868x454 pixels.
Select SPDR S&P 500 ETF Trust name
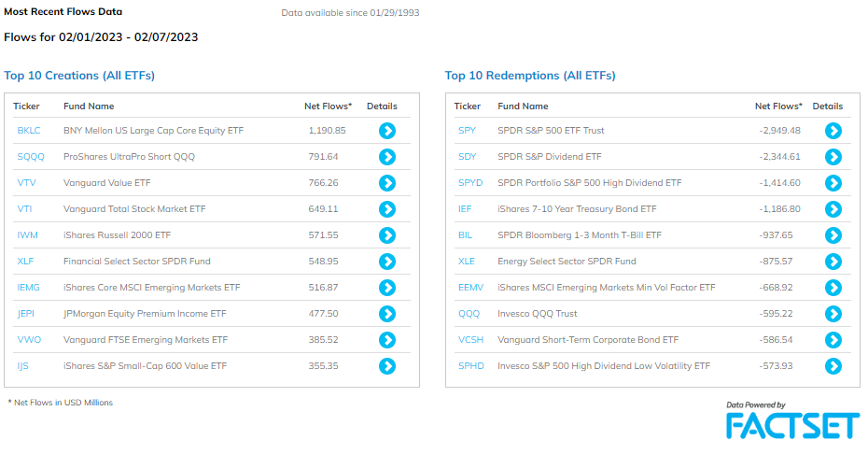click(551, 130)
